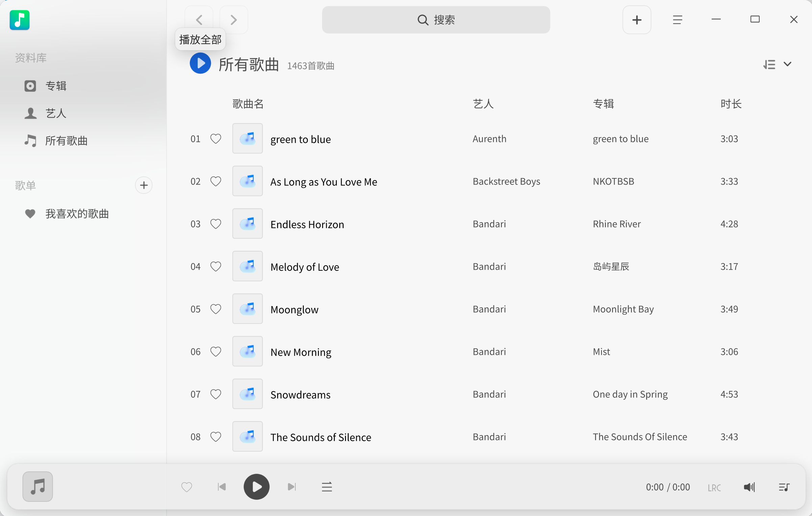Image resolution: width=812 pixels, height=516 pixels.
Task: Favorite the song Moonglow
Action: coord(216,309)
